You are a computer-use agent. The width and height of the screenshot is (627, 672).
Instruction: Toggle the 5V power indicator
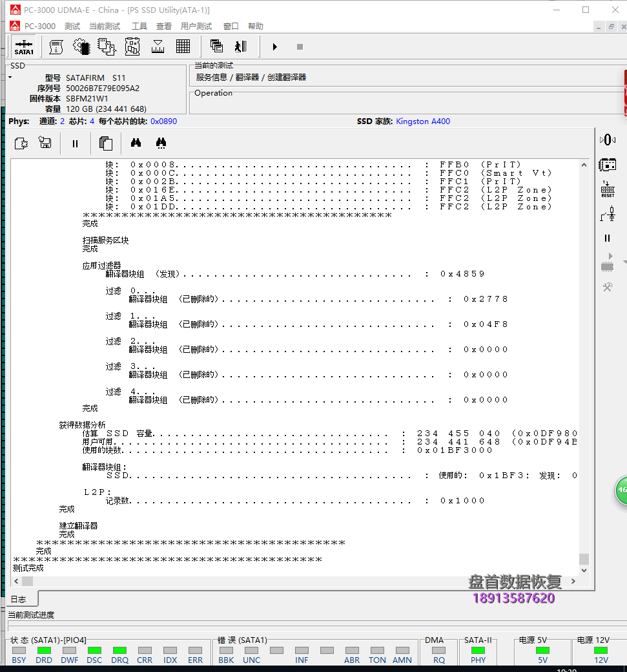pos(542,651)
